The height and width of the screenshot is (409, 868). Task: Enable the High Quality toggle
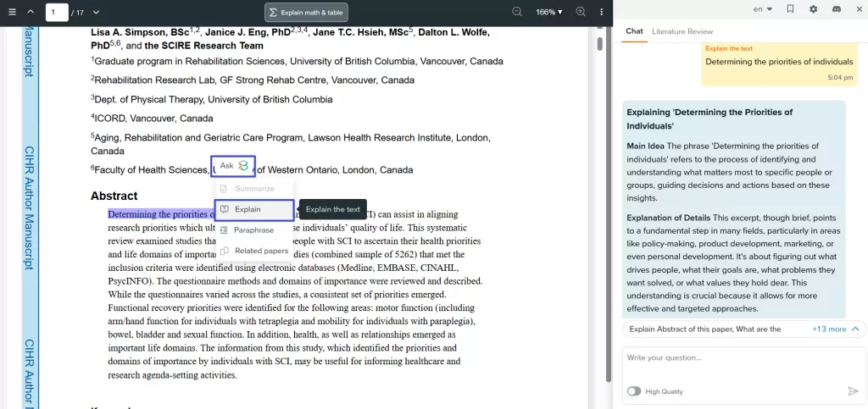click(634, 391)
